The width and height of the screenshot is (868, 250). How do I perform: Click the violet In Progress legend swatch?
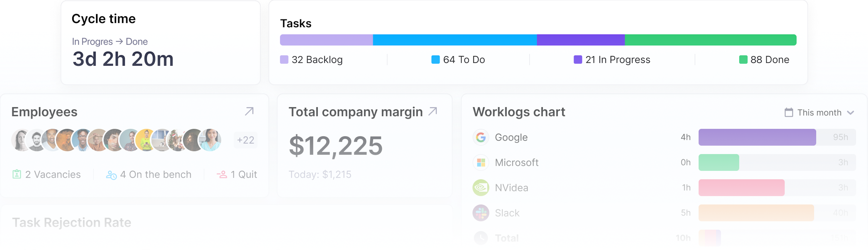[x=577, y=60]
